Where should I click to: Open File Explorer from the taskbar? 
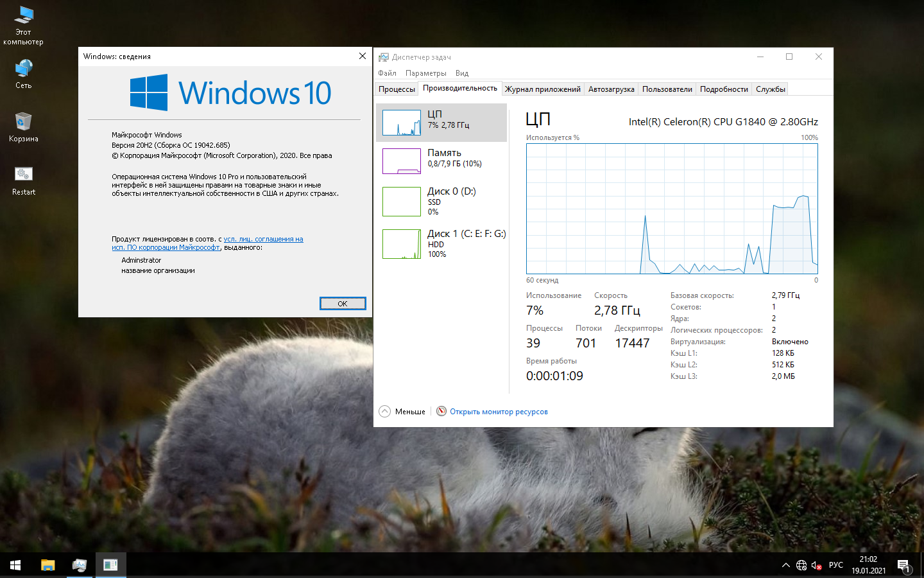pyautogui.click(x=48, y=565)
